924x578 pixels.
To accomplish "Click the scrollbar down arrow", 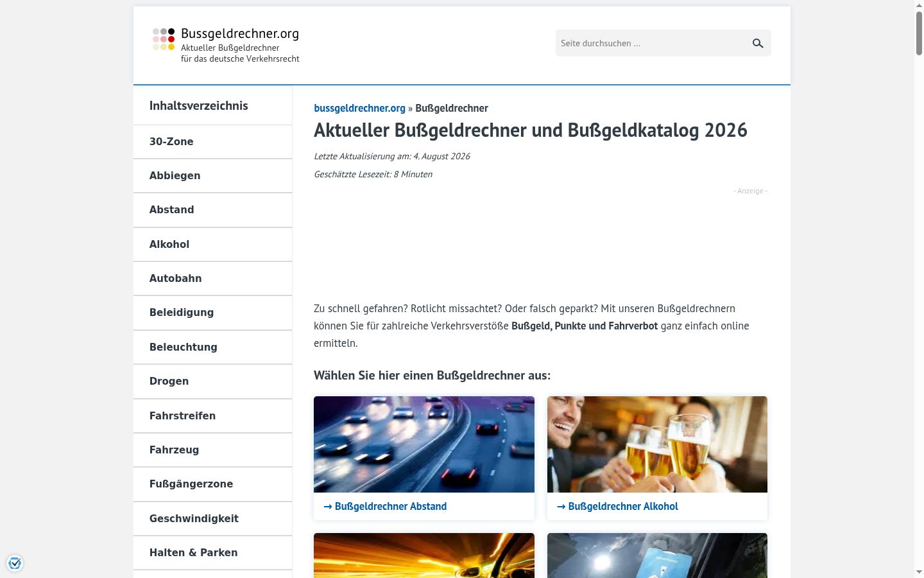I will pos(919,572).
